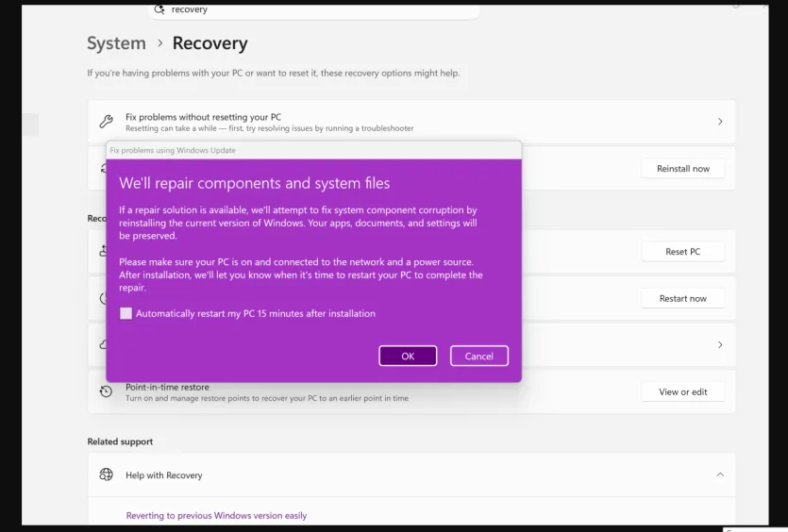This screenshot has height=532, width=788.
Task: Open Reverting to previous Windows version link
Action: pos(216,515)
